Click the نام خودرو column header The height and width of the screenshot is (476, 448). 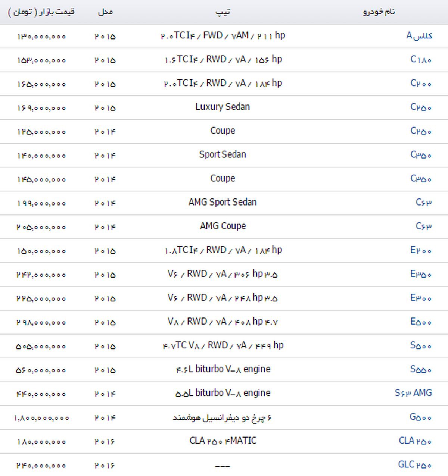coord(379,12)
